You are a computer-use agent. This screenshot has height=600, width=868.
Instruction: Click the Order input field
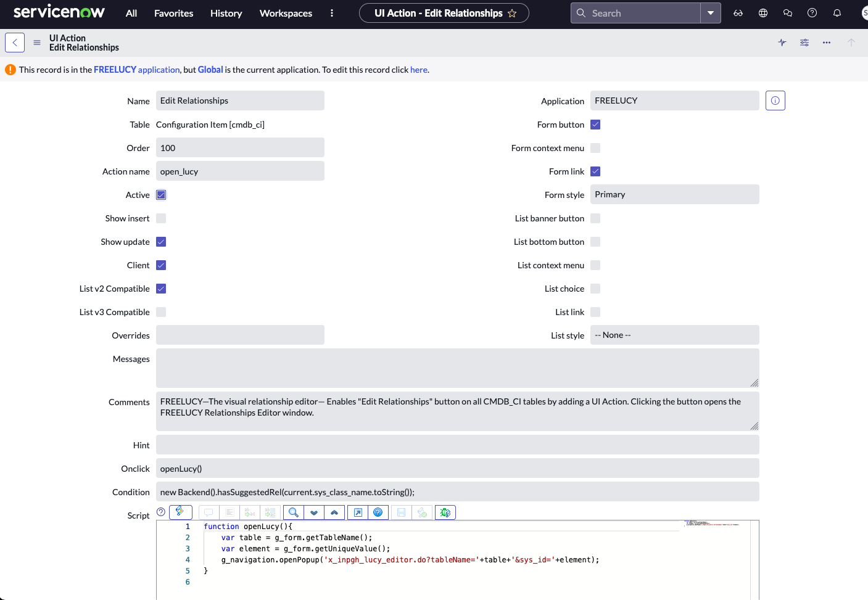tap(240, 147)
